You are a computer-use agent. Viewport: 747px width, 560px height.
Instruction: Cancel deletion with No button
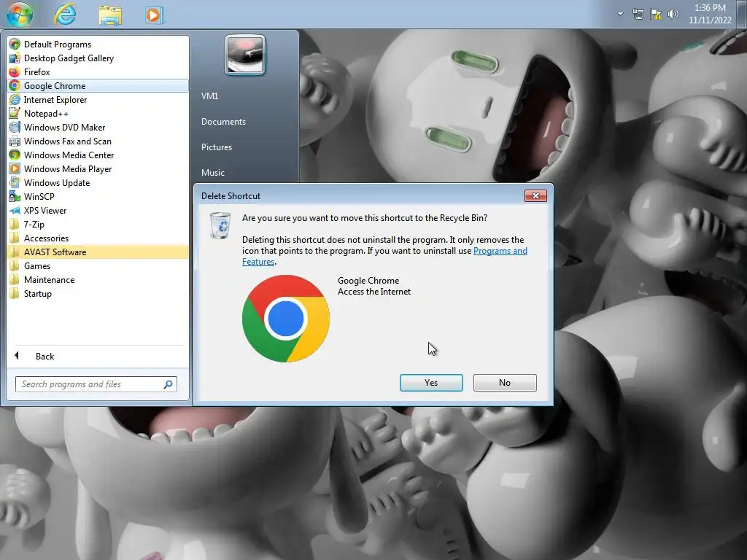click(x=505, y=383)
